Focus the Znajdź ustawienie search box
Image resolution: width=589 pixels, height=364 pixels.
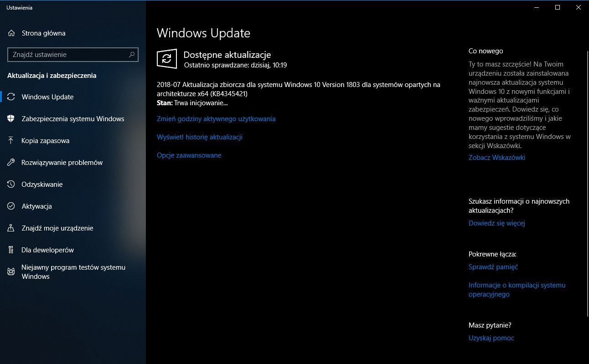point(73,55)
